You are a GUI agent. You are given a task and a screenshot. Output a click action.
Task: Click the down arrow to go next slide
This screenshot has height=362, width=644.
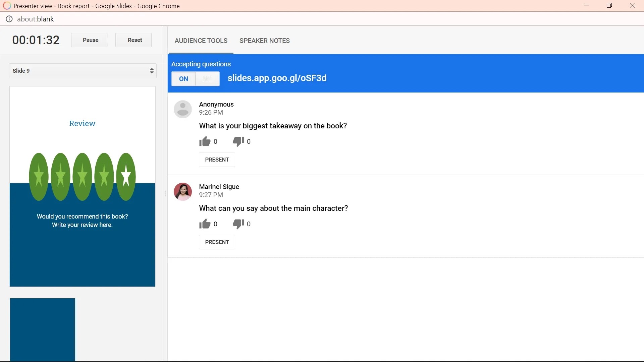[152, 73]
